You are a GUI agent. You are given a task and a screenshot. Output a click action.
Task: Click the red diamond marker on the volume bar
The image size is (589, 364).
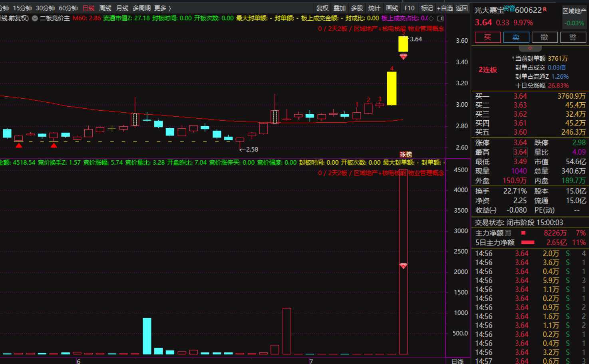[403, 266]
